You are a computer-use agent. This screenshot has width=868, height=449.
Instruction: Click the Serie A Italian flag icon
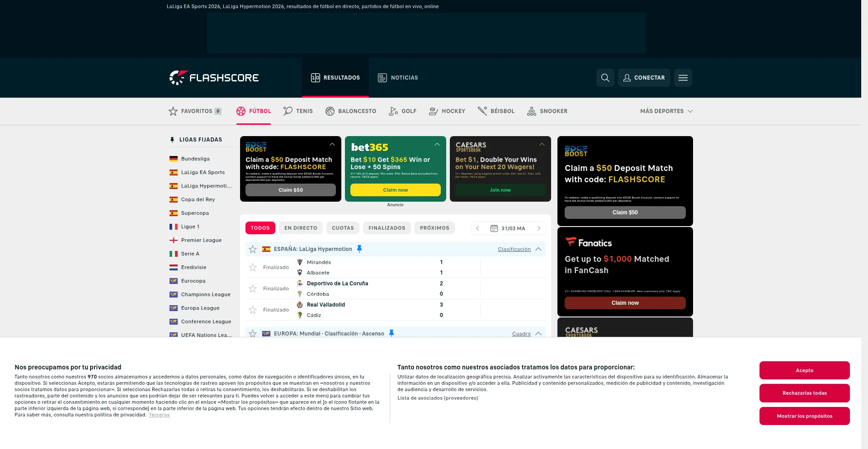(x=174, y=254)
